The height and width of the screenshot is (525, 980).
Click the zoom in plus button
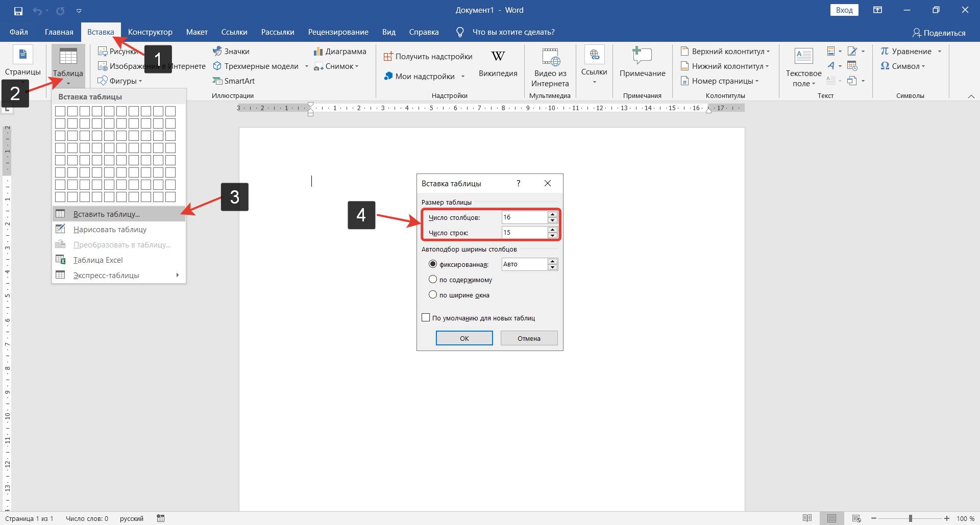(947, 518)
